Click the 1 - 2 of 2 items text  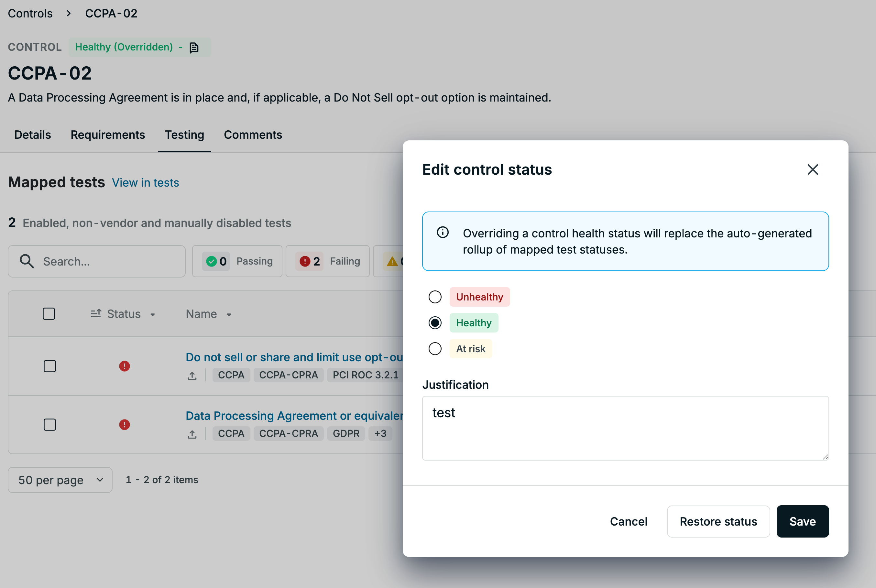162,480
